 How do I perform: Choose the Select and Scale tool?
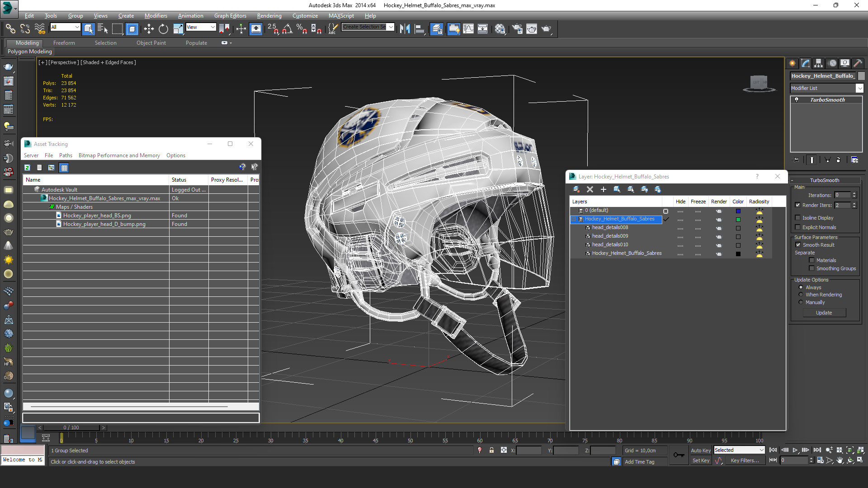click(178, 29)
